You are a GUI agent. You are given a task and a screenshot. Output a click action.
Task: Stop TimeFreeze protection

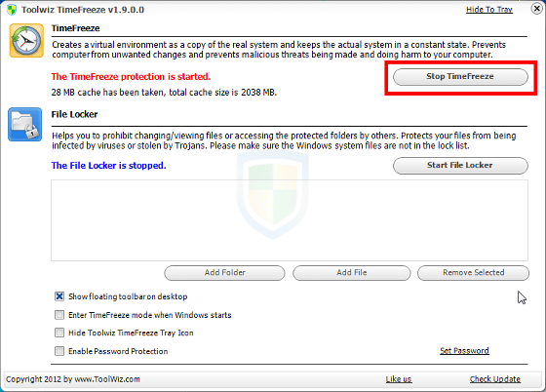(x=460, y=77)
